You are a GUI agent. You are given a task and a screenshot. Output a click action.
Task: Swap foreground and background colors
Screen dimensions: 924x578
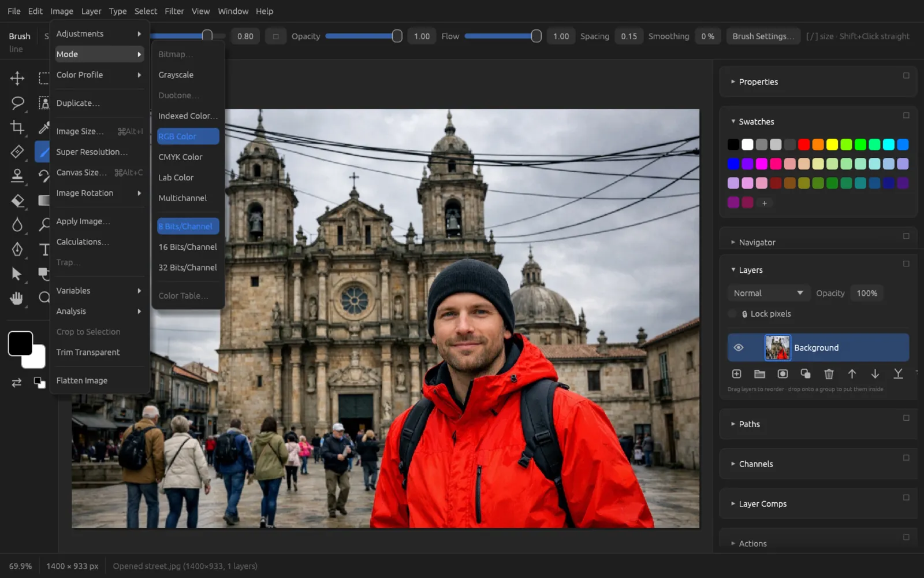click(17, 383)
